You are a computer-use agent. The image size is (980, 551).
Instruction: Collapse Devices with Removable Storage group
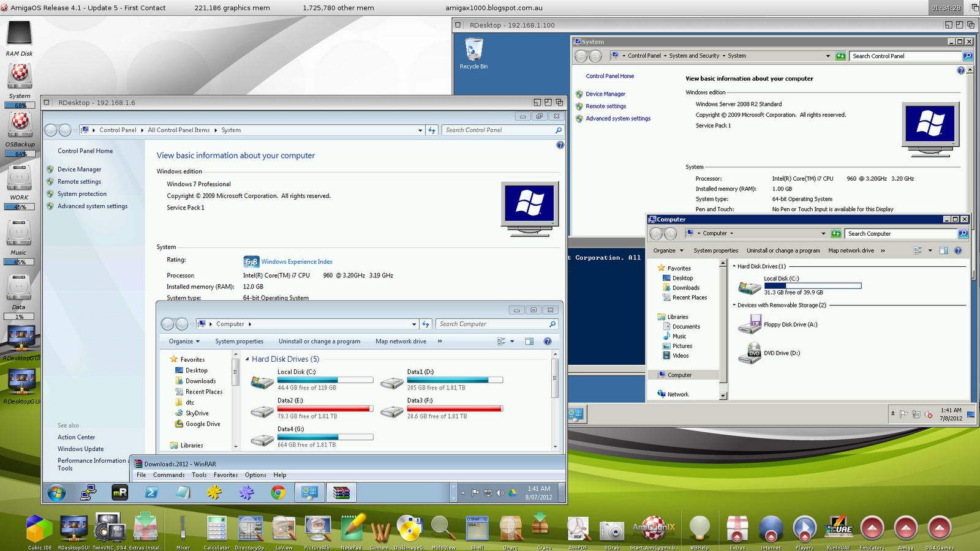click(734, 305)
